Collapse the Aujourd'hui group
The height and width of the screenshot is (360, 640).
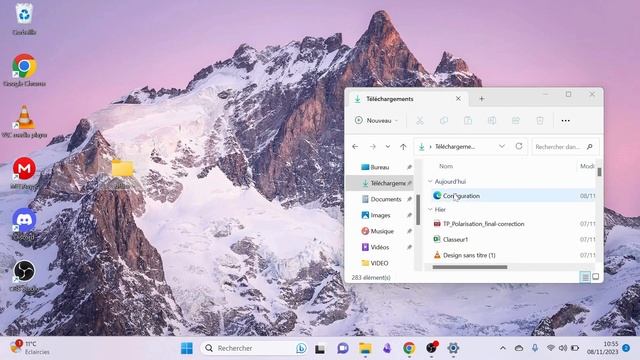[430, 181]
